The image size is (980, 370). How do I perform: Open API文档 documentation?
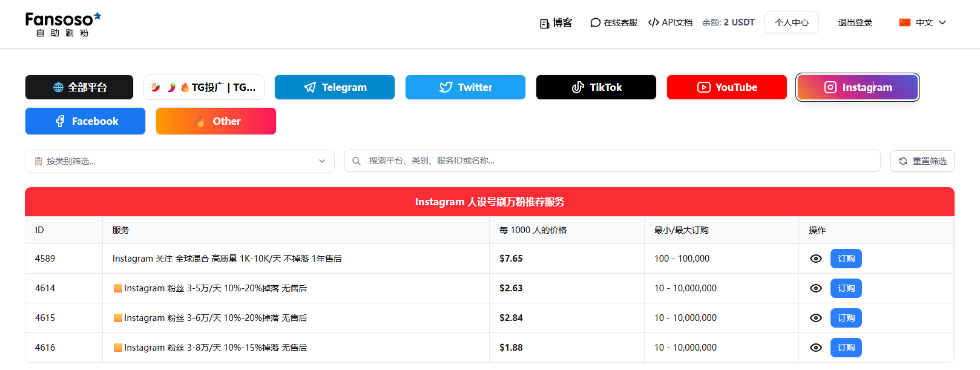[670, 22]
